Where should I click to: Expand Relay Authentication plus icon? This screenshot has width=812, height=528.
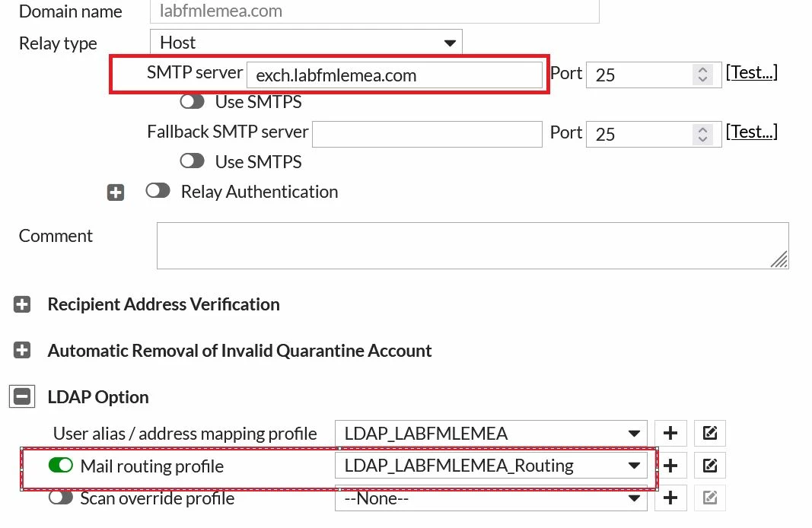[116, 192]
